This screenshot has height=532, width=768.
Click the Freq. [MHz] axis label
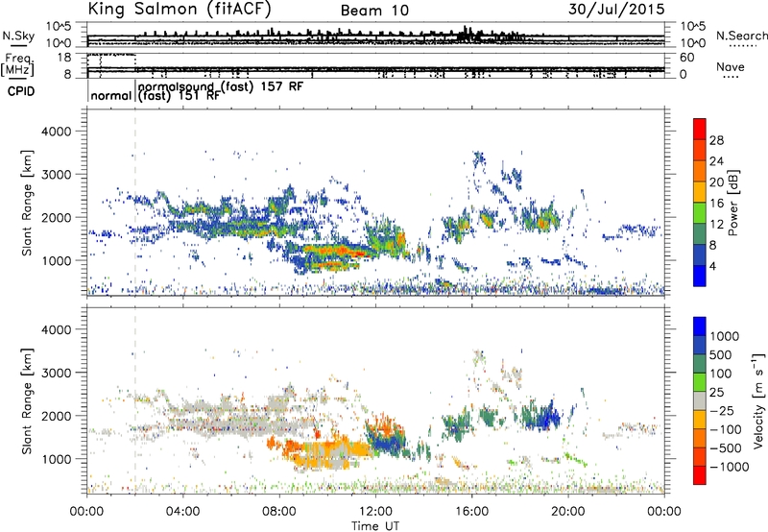point(18,64)
